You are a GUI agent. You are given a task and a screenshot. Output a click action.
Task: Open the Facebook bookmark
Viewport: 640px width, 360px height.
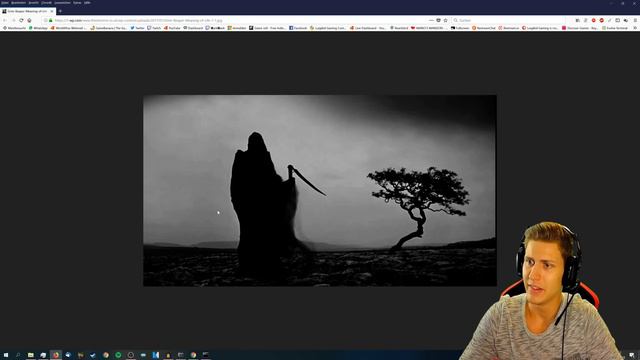pos(298,28)
